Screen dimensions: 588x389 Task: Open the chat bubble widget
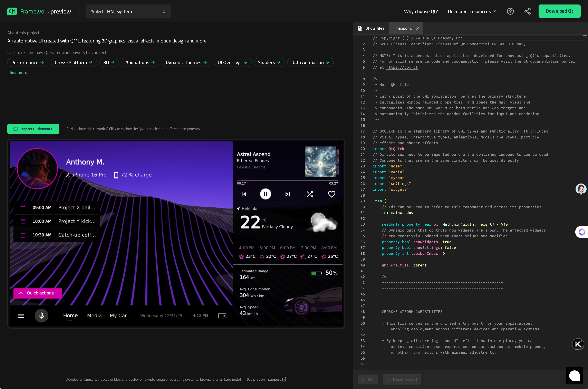pos(574,376)
